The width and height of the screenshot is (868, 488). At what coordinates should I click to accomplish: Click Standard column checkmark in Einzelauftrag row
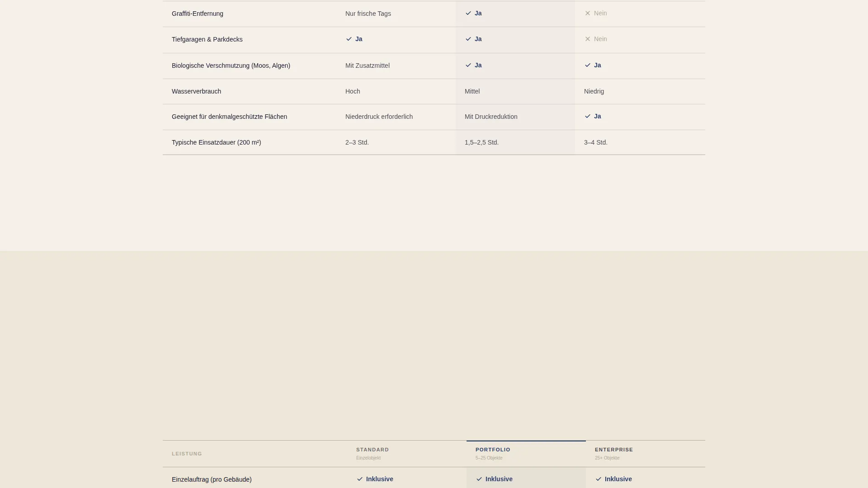360,479
